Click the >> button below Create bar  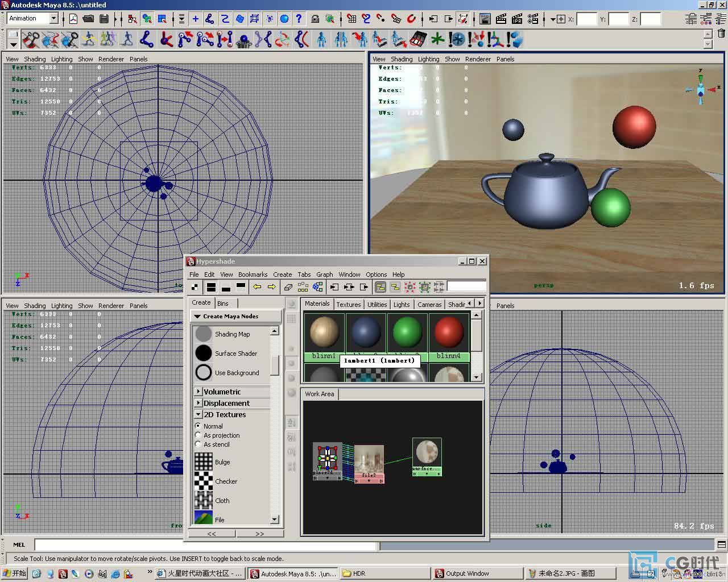point(260,534)
